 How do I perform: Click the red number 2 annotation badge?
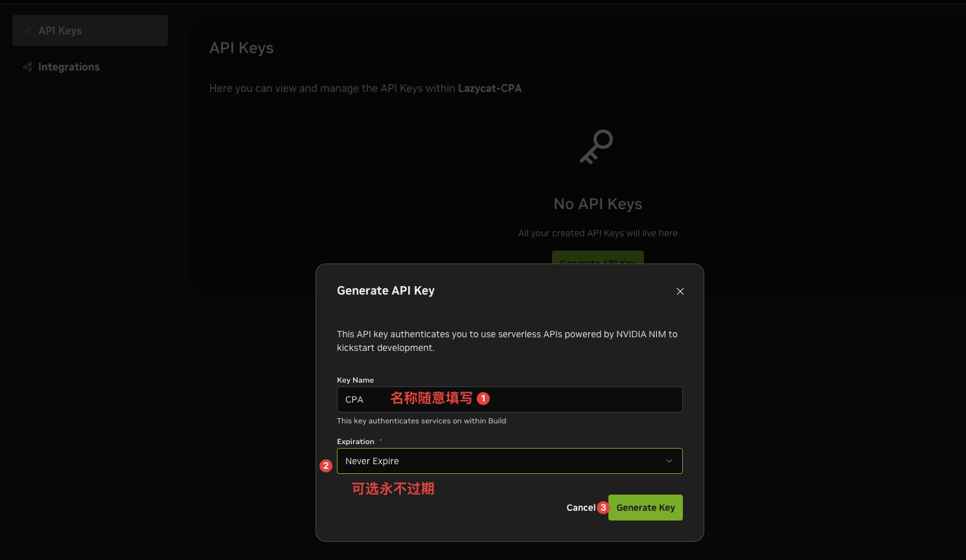[327, 465]
